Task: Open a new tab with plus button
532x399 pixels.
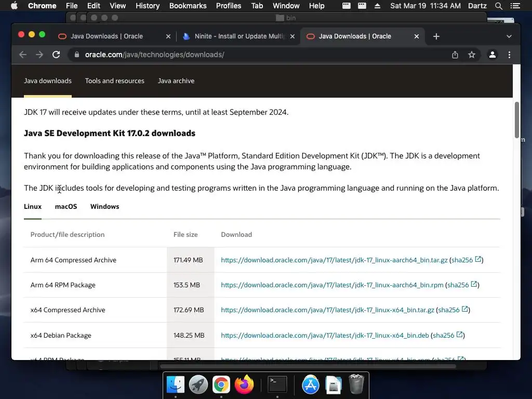Action: pyautogui.click(x=436, y=36)
